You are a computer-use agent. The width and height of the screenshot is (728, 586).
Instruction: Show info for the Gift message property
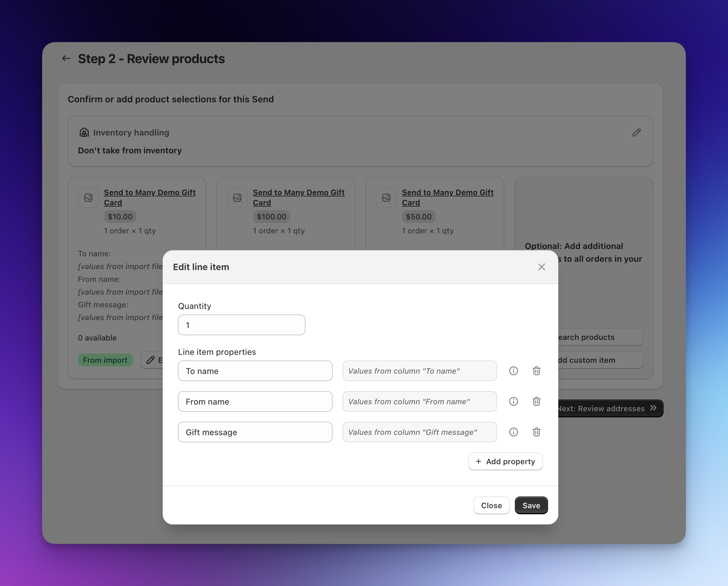tap(514, 432)
